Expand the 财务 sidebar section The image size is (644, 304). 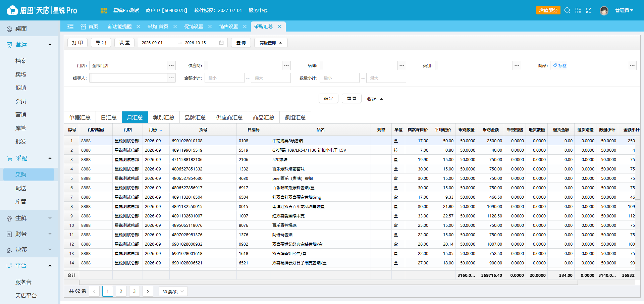click(x=50, y=234)
